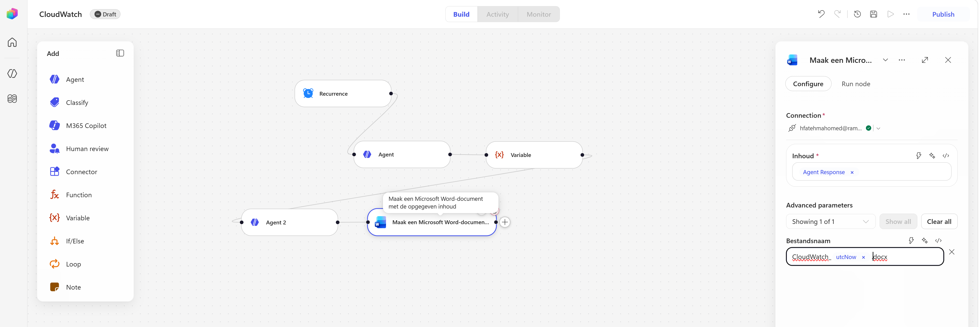Click Clear all advanced parameters
This screenshot has height=327, width=980.
939,221
